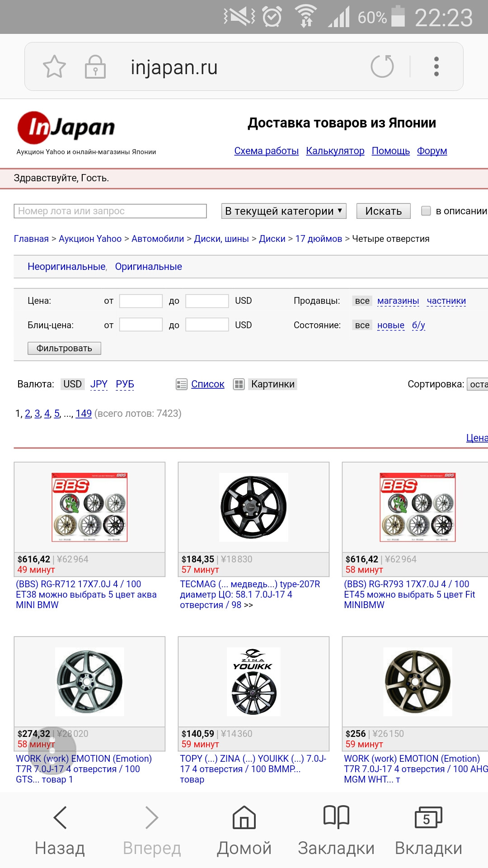Image resolution: width=488 pixels, height=868 pixels.
Task: Focus the Номер лота или запрос search field
Action: pyautogui.click(x=110, y=211)
